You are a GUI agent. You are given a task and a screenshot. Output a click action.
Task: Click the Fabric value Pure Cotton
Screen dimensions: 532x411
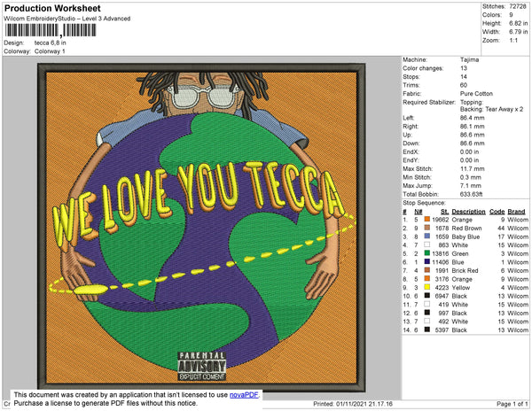[x=476, y=94]
